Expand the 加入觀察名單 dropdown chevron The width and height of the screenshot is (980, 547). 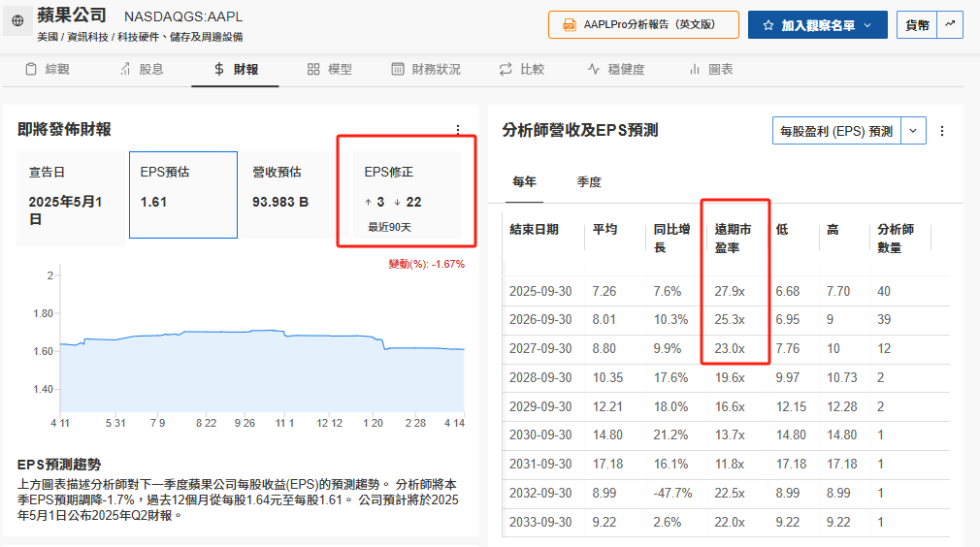pyautogui.click(x=867, y=25)
